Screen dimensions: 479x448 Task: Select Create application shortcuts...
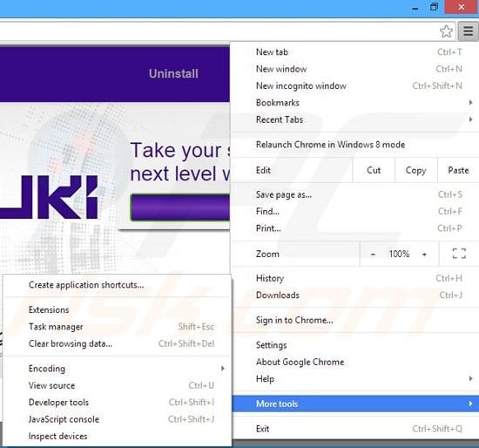coord(118,285)
